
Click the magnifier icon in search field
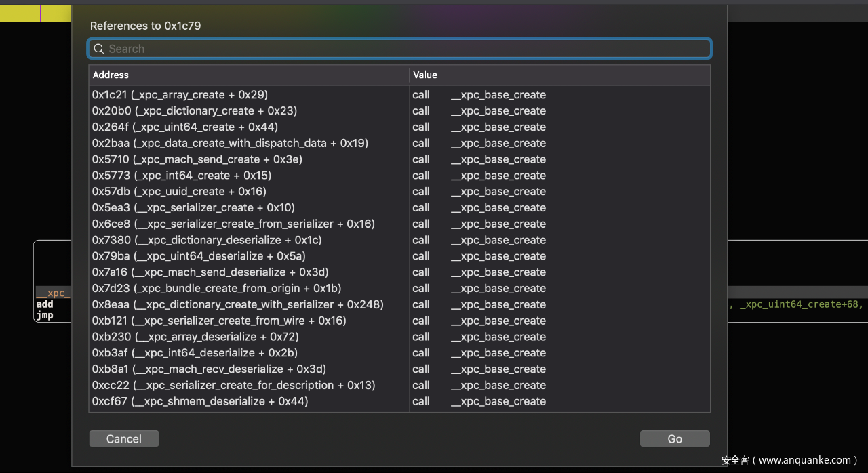coord(99,49)
